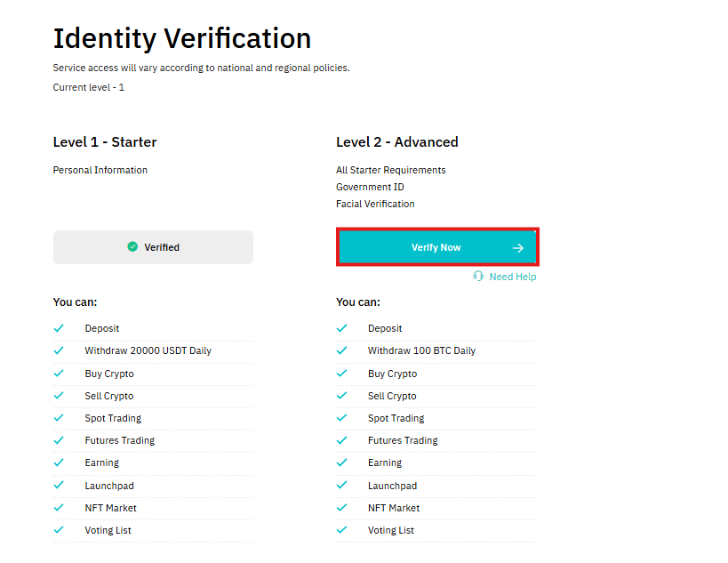
Task: Click the Withdraw 20000 USDT Daily entry
Action: [x=148, y=350]
